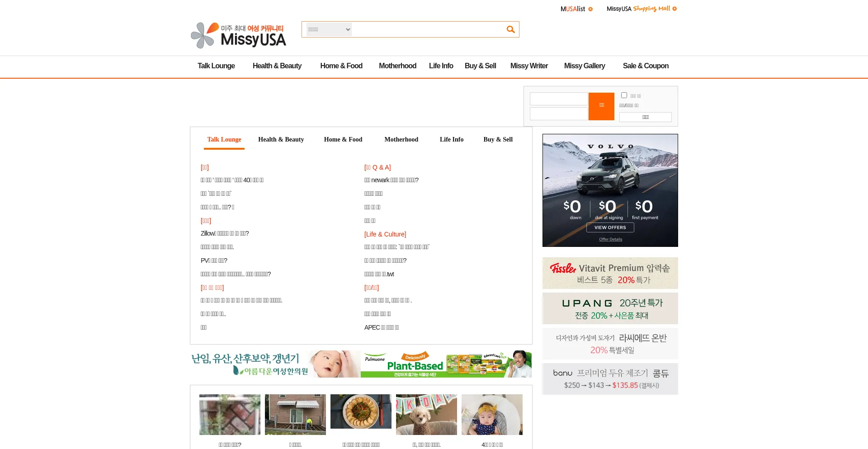Click the orange dot beside MUSAlist

point(590,9)
